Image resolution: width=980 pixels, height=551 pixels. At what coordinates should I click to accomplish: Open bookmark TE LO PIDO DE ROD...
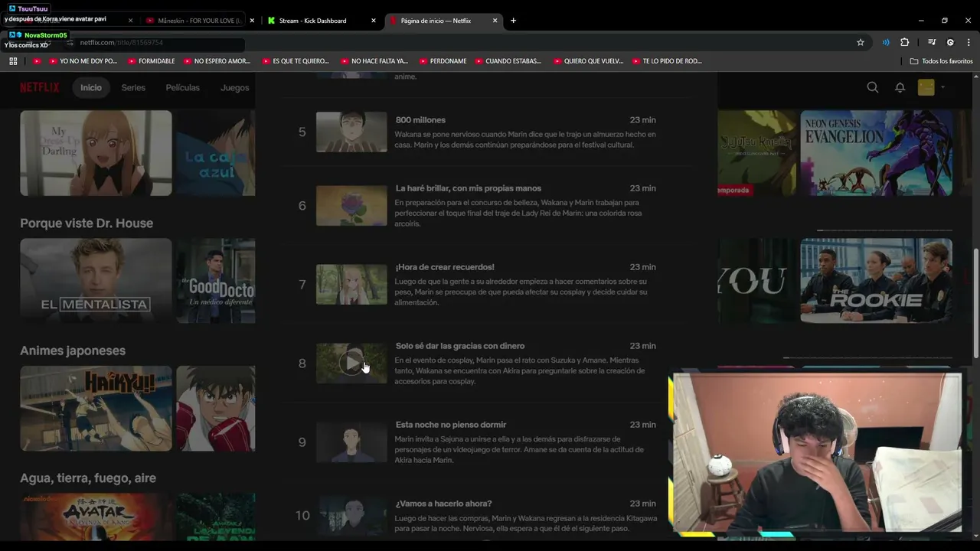[667, 61]
